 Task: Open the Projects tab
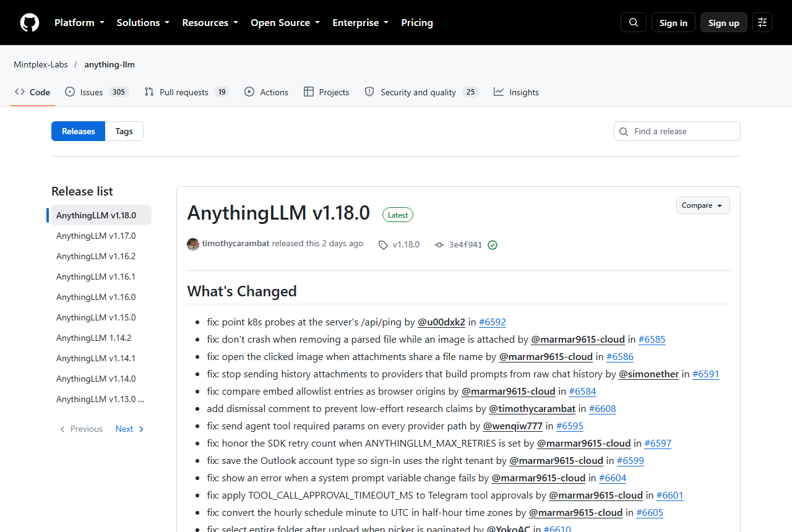(327, 92)
